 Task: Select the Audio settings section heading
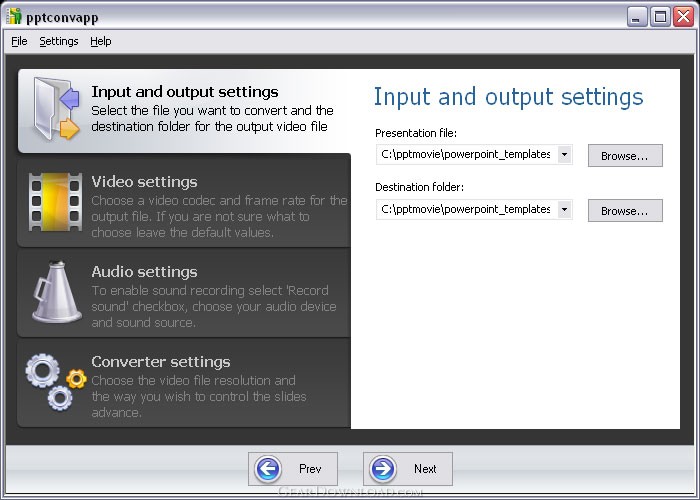click(144, 271)
